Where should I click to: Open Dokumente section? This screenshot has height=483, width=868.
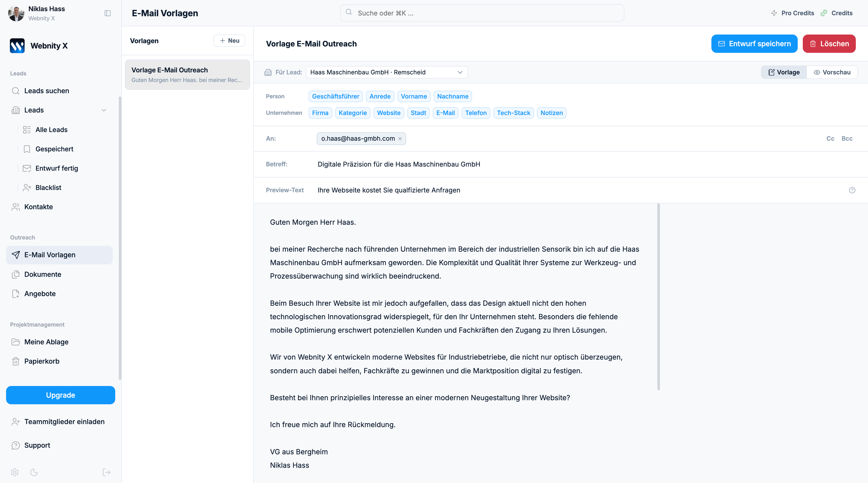(x=59, y=274)
